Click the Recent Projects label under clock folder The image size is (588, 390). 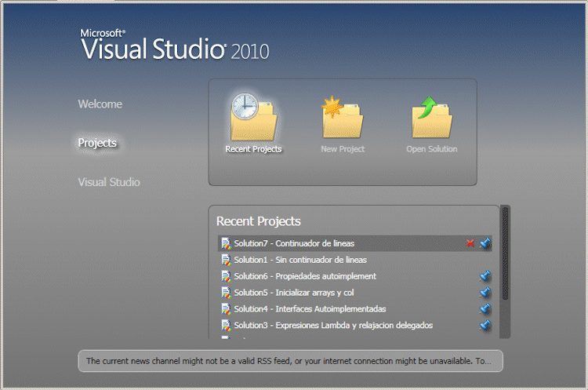tap(253, 149)
